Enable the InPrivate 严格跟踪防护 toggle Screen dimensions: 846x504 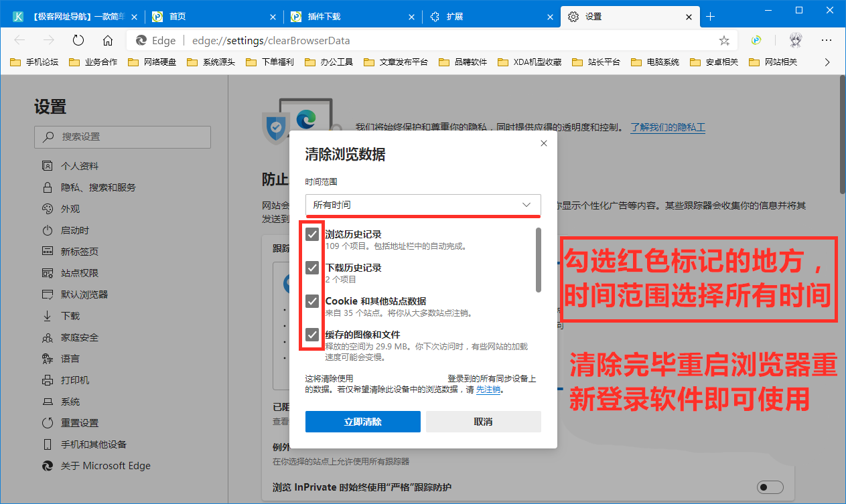point(770,487)
